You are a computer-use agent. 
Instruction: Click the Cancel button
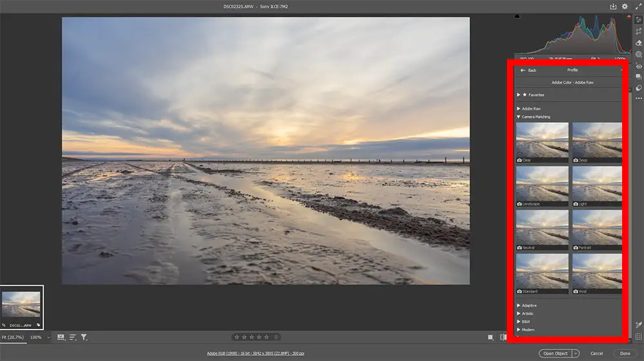596,353
